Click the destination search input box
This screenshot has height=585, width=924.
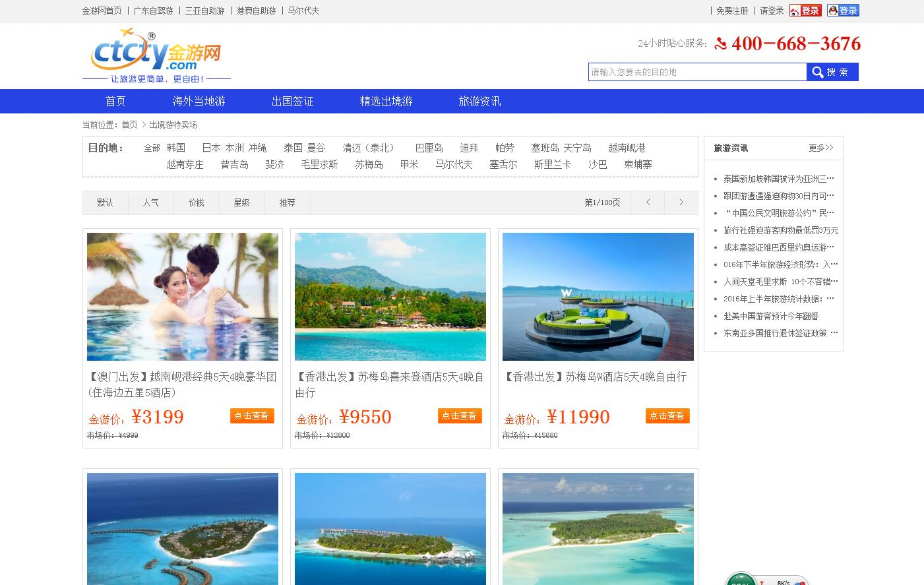697,71
